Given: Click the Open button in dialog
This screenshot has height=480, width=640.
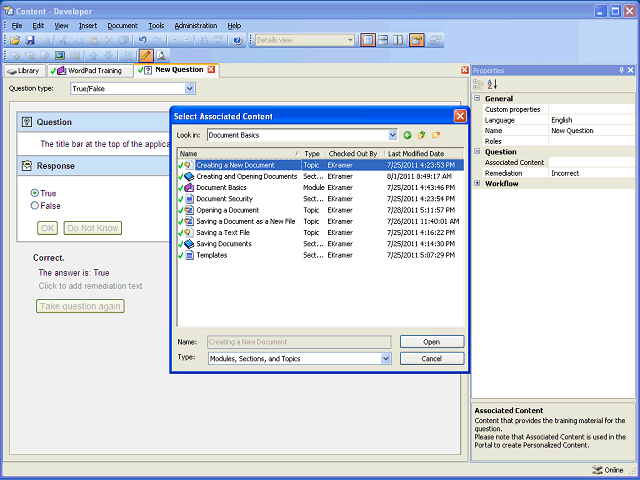Looking at the screenshot, I should point(432,342).
